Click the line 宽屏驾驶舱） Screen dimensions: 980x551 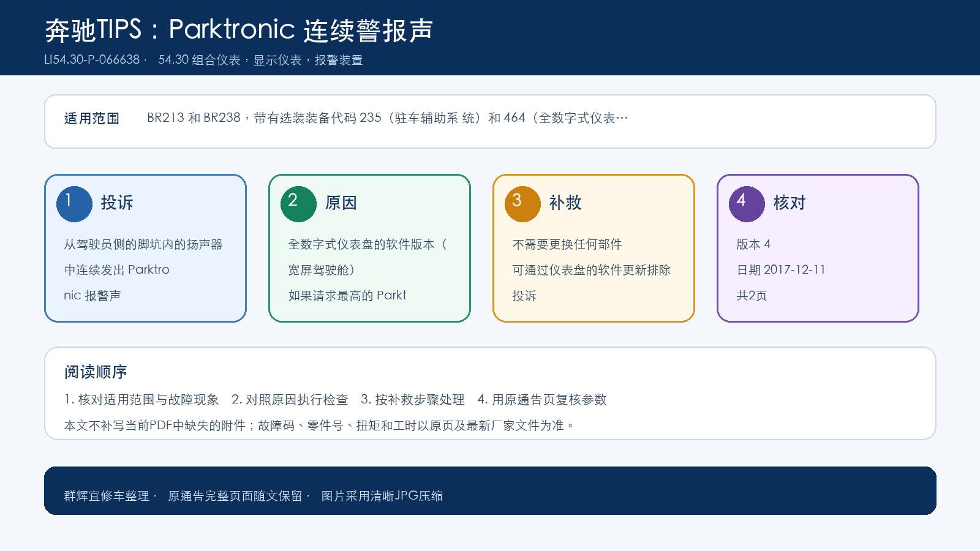click(x=321, y=270)
